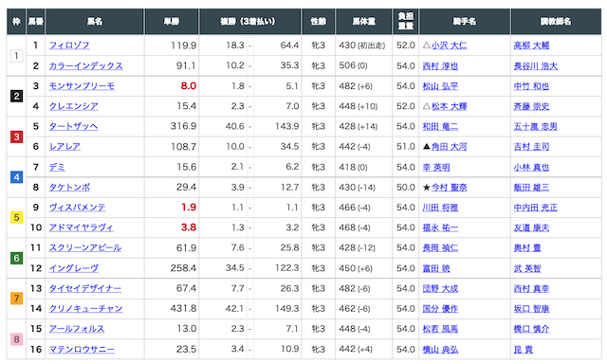Viewport: 607px width, 364px height.
Task: Open horse link ヴィスパメンテ
Action: 78,208
